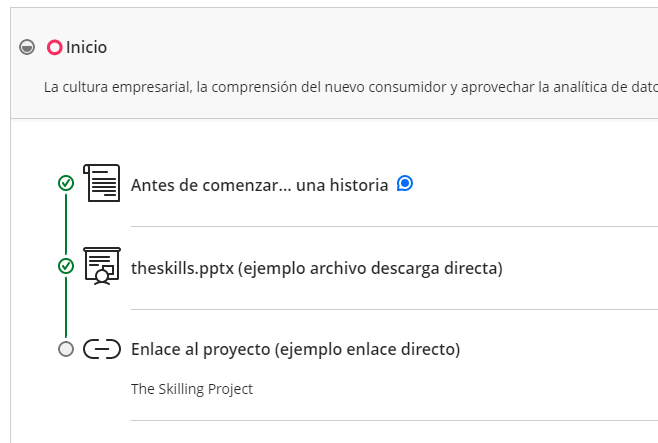
Task: Click the presentation slide icon for theskills.pptx
Action: pos(102,266)
